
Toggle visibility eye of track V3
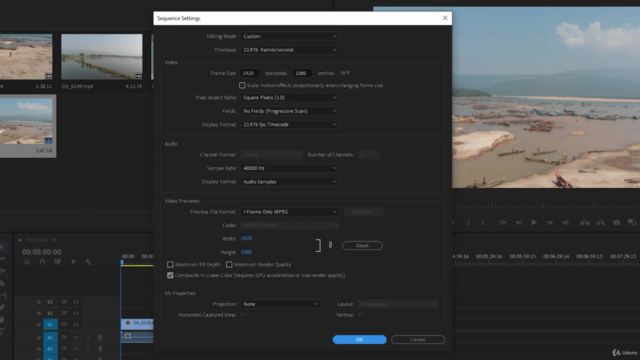pos(76,302)
